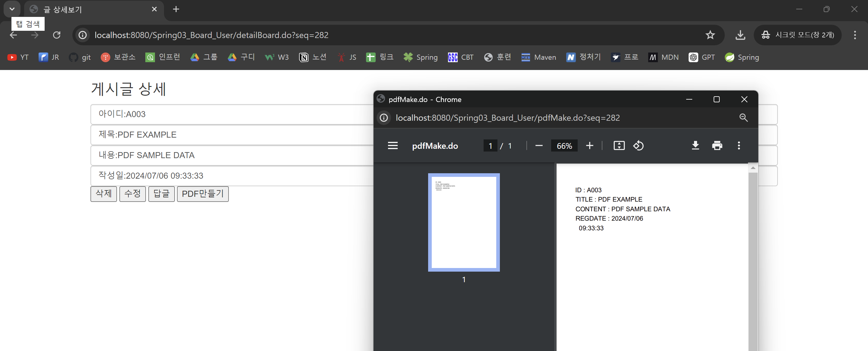The image size is (868, 351).
Task: Close the 글 상세보기 tab
Action: point(154,9)
